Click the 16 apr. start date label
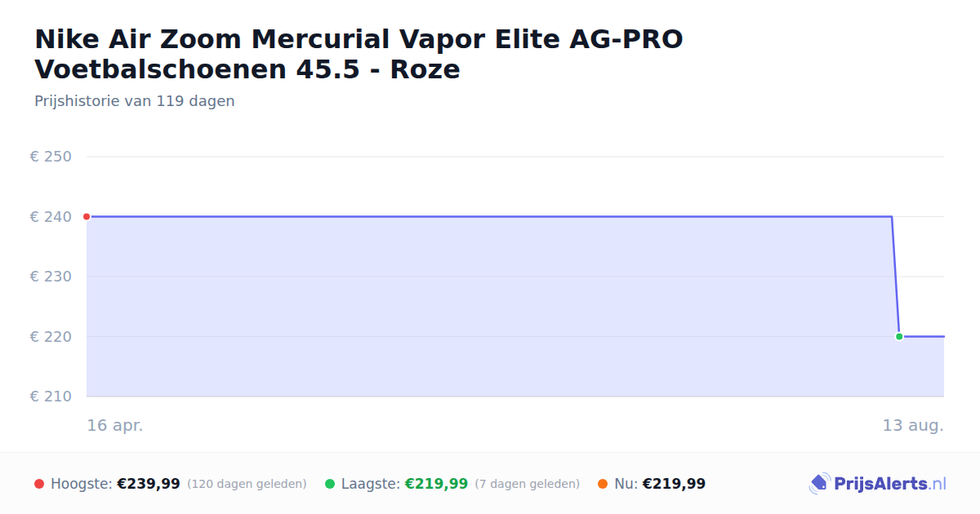The width and height of the screenshot is (980, 514). click(115, 426)
